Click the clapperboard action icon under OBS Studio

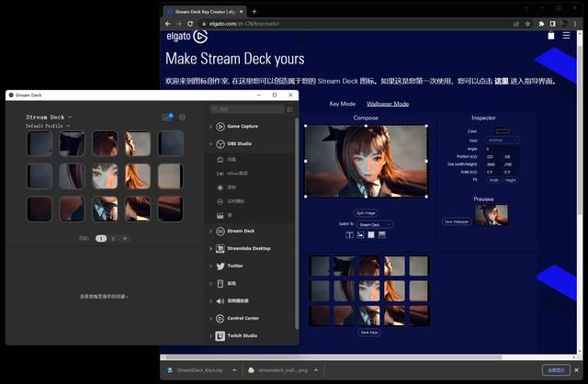pos(220,216)
